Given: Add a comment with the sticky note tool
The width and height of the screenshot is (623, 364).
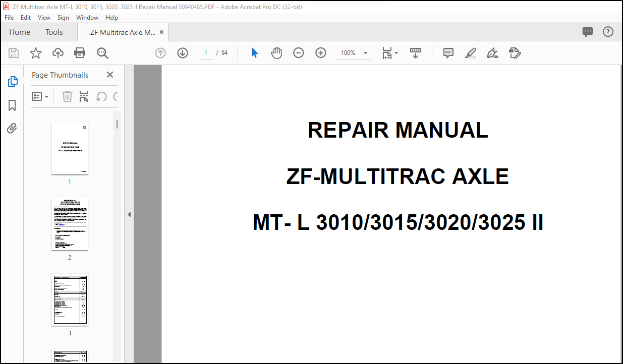Looking at the screenshot, I should (448, 53).
